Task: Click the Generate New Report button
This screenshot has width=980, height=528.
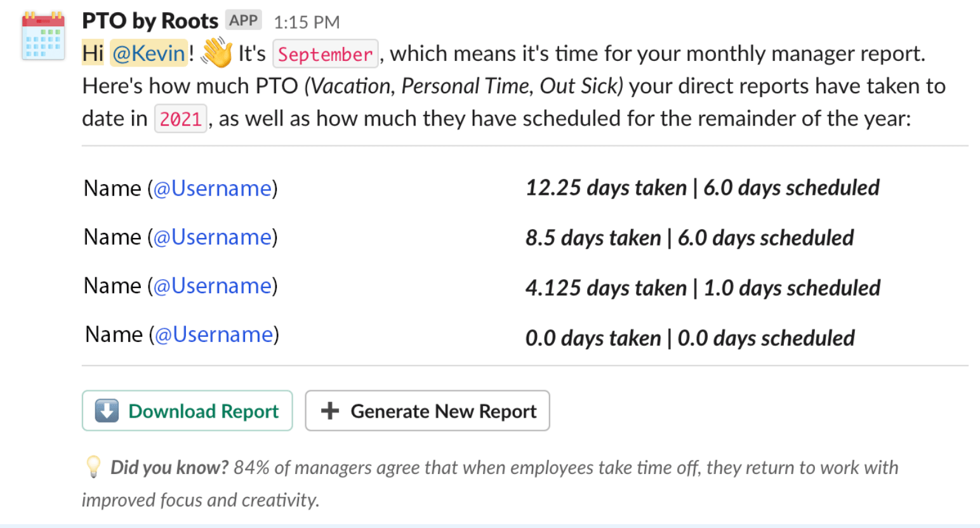Action: [x=427, y=411]
